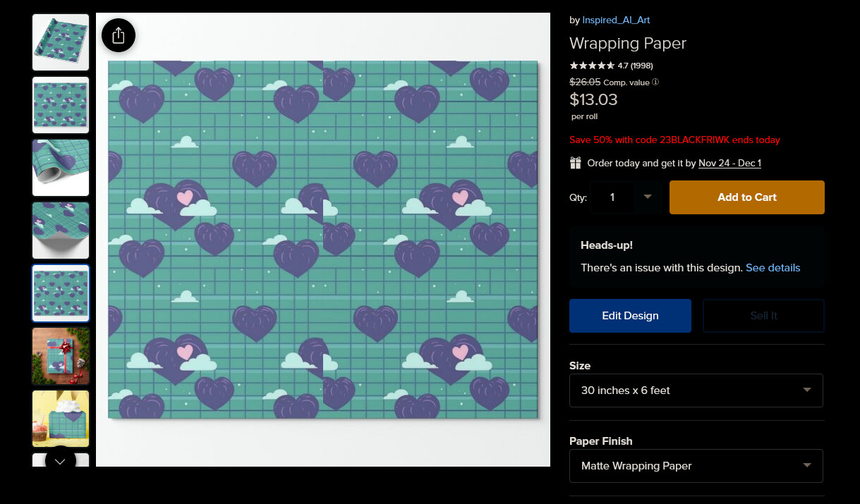This screenshot has height=504, width=860.
Task: Select the curled corner thumbnail
Action: coord(61,231)
